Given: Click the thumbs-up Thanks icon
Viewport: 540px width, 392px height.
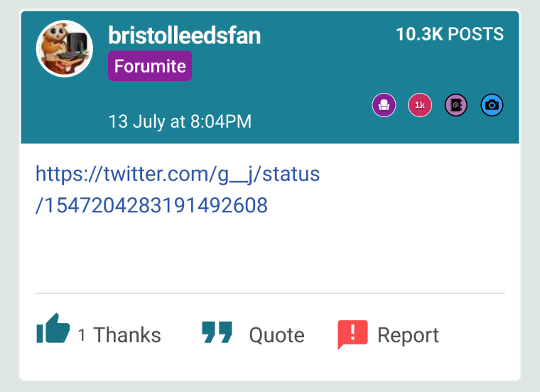Looking at the screenshot, I should pos(53,329).
